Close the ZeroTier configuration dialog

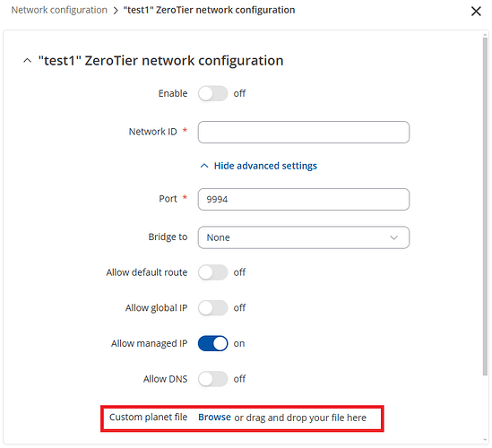click(x=476, y=12)
